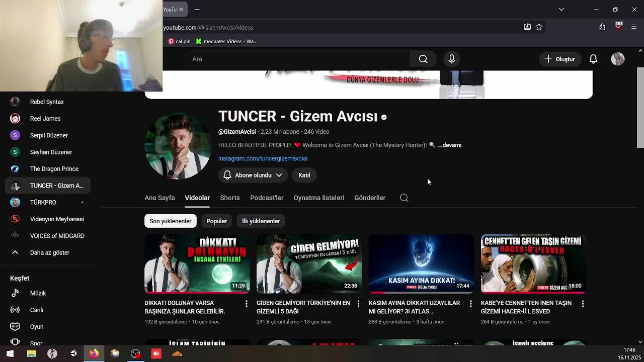
Task: Open the Firefox extensions puzzle icon
Action: coord(602,27)
